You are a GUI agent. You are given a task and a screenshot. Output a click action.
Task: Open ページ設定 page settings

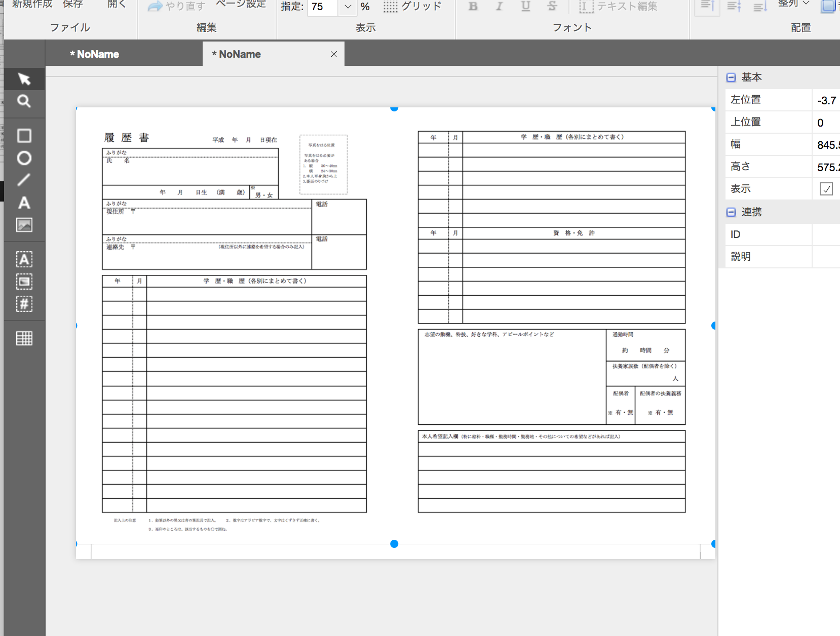coord(241,4)
